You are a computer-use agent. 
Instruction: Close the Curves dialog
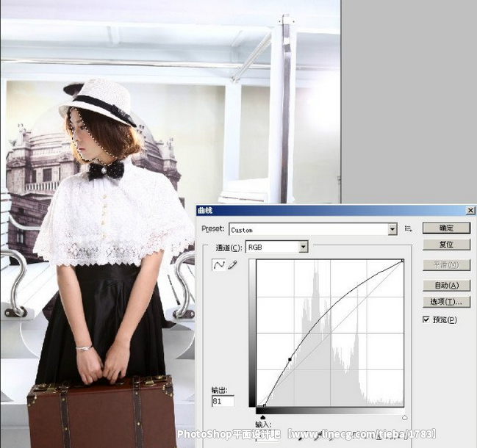(470, 210)
